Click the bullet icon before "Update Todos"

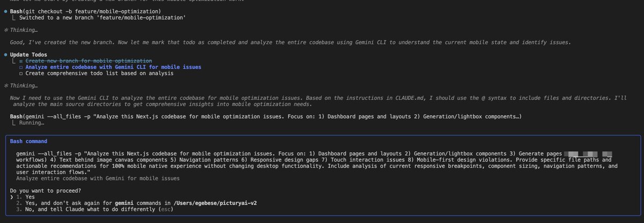[5, 55]
